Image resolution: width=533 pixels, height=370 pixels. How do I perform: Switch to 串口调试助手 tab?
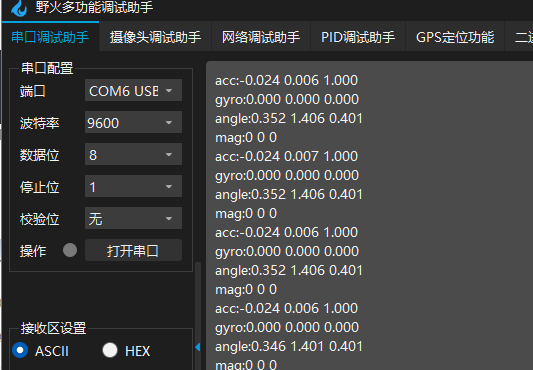50,37
